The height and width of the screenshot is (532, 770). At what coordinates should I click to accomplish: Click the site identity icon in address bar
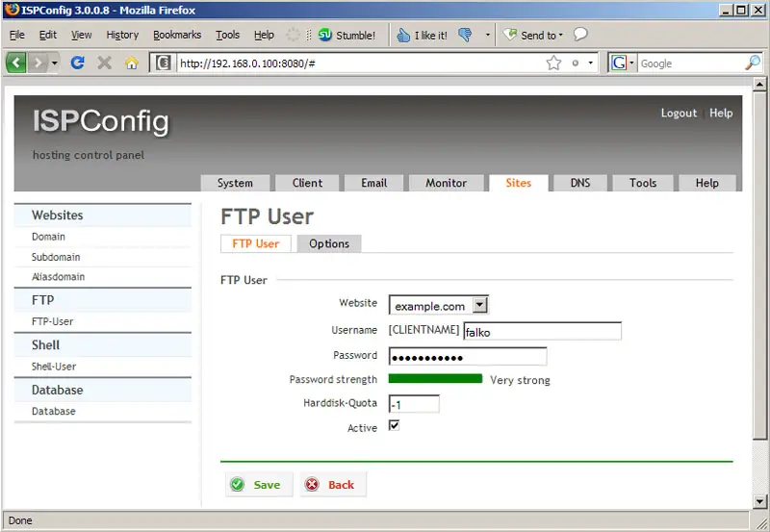point(164,63)
